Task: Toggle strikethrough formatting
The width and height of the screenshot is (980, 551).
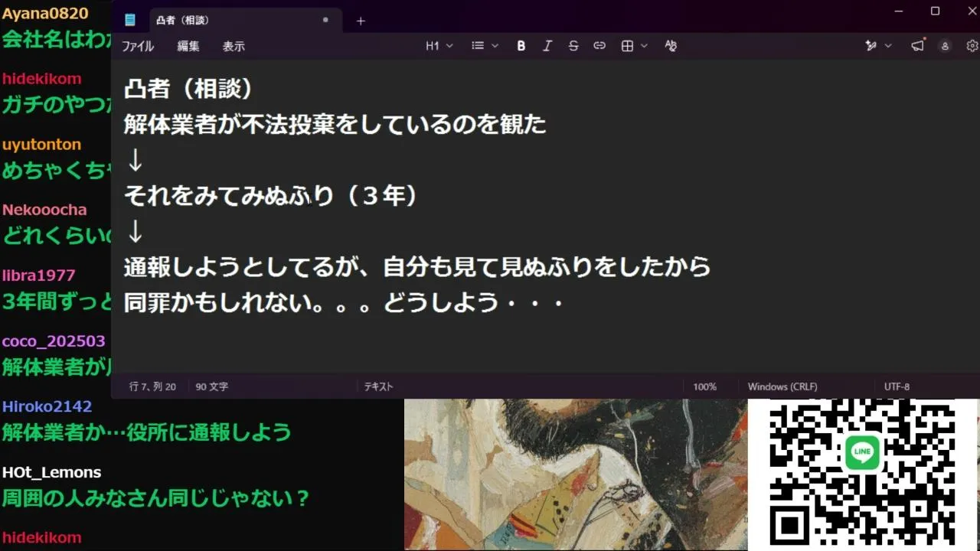Action: 573,46
